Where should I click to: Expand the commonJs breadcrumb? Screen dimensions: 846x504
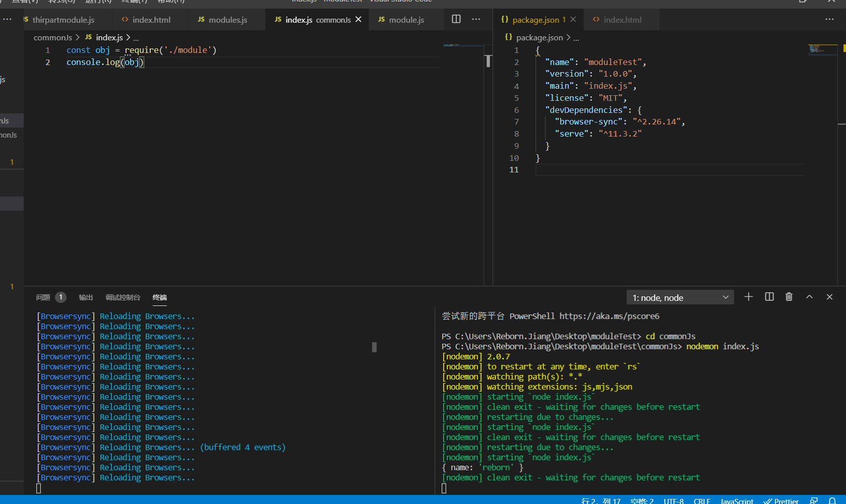click(53, 37)
